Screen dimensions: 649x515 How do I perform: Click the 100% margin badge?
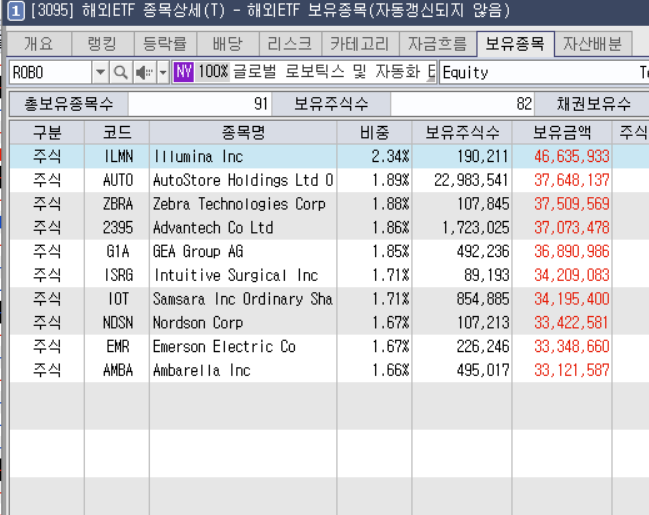[x=213, y=72]
